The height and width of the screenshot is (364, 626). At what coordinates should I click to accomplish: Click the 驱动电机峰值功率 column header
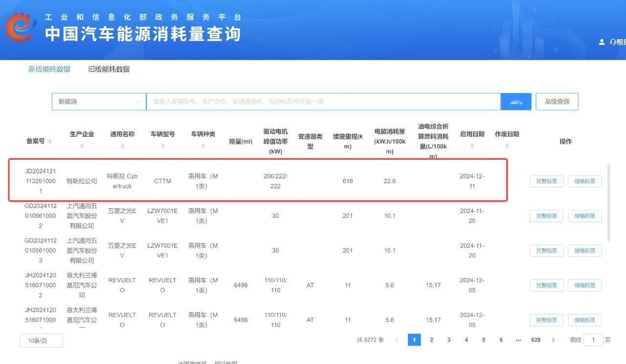[x=275, y=141]
